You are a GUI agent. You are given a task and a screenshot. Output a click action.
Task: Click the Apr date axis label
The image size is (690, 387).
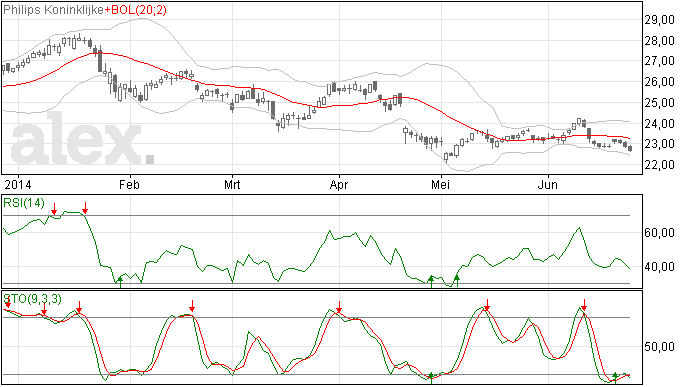(339, 184)
